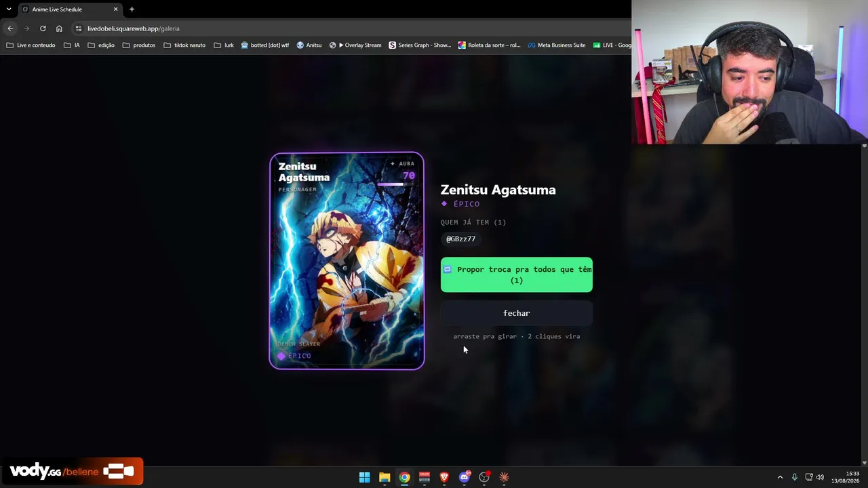Image resolution: width=868 pixels, height=488 pixels.
Task: Click the green Propor troca button
Action: click(x=517, y=274)
